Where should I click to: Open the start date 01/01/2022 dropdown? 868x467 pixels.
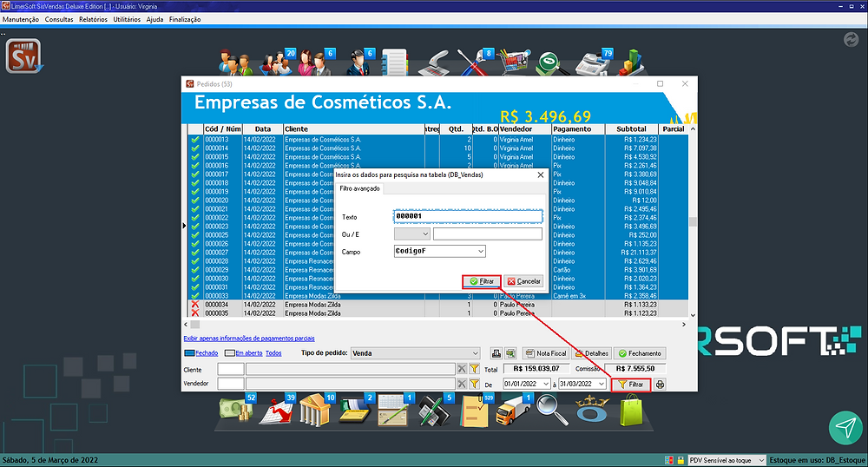[546, 384]
